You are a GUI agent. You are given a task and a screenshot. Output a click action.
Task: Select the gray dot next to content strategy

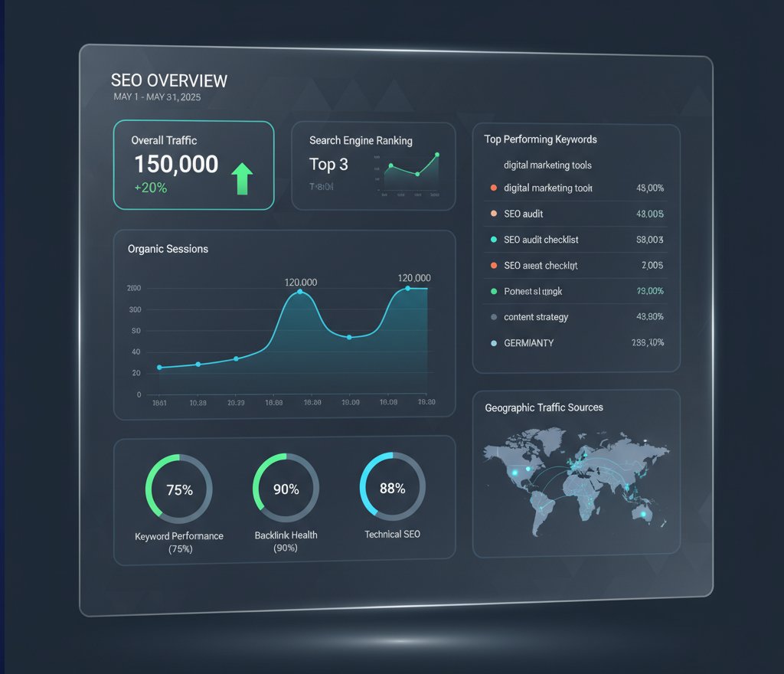click(x=494, y=316)
